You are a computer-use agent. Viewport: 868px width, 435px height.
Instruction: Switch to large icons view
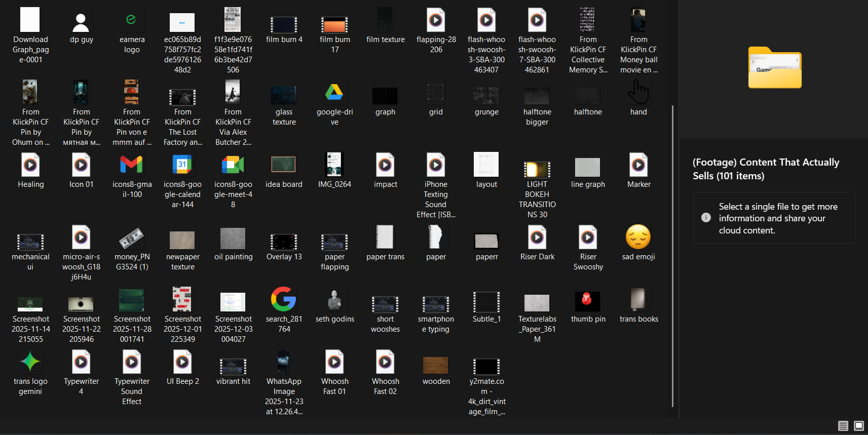pos(858,426)
